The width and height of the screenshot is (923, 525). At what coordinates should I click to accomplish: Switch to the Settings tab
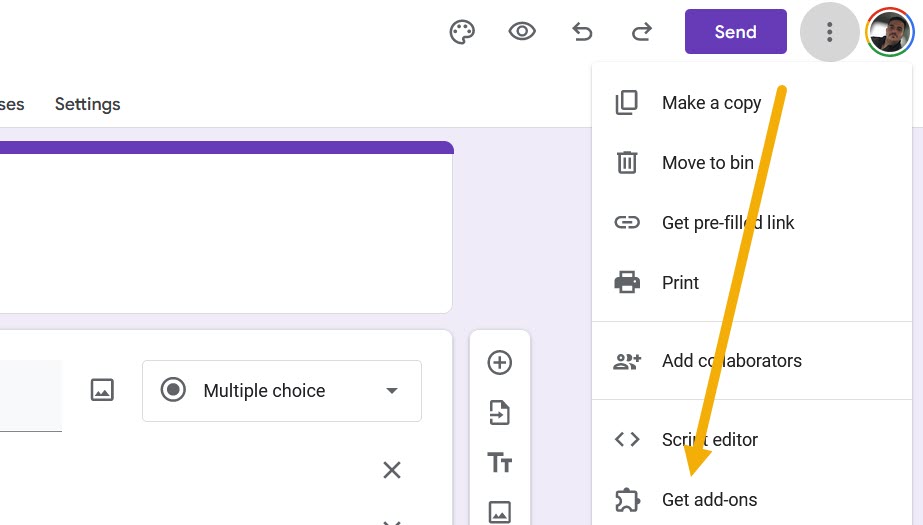click(88, 104)
